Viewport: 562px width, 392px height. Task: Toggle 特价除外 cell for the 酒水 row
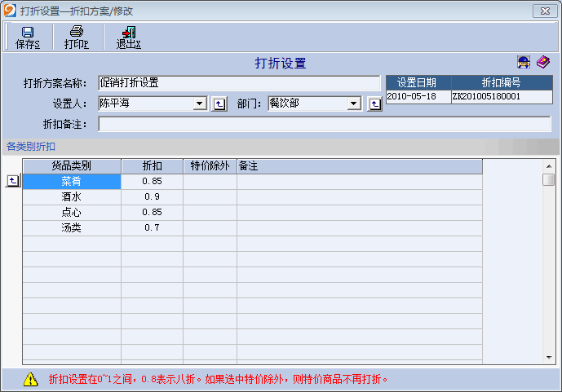pos(210,196)
